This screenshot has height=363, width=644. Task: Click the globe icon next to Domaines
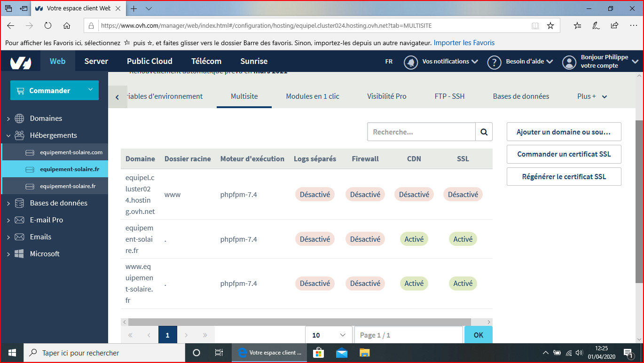(19, 118)
